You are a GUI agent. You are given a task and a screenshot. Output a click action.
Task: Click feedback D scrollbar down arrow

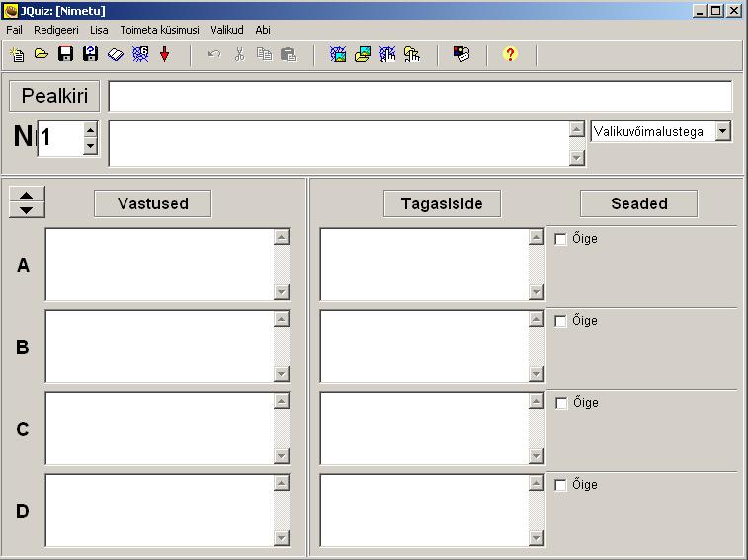[x=537, y=538]
